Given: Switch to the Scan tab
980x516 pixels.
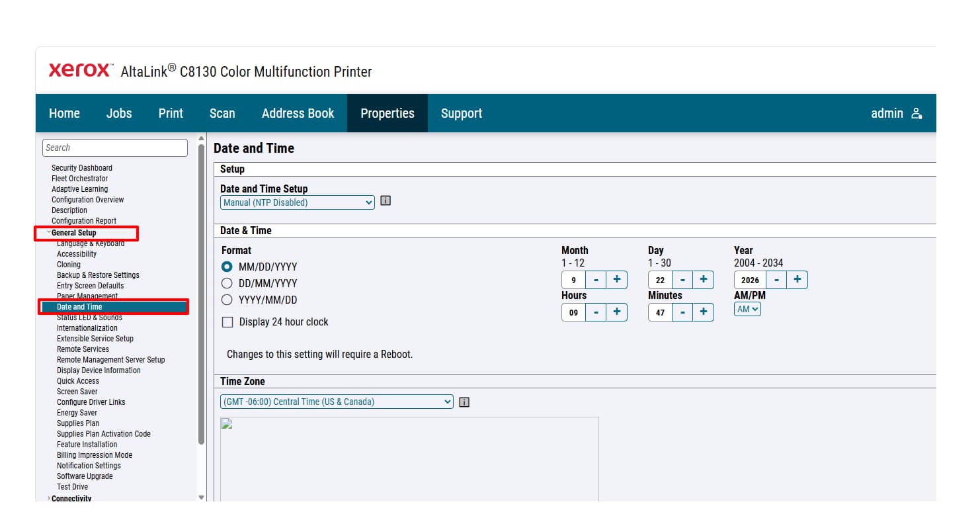Looking at the screenshot, I should (x=222, y=113).
